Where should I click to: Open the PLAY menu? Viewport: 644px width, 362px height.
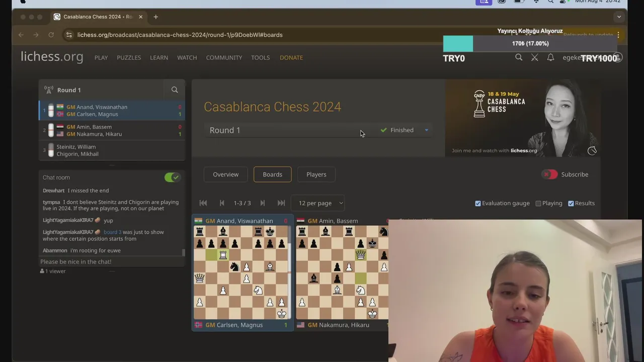[x=101, y=57]
